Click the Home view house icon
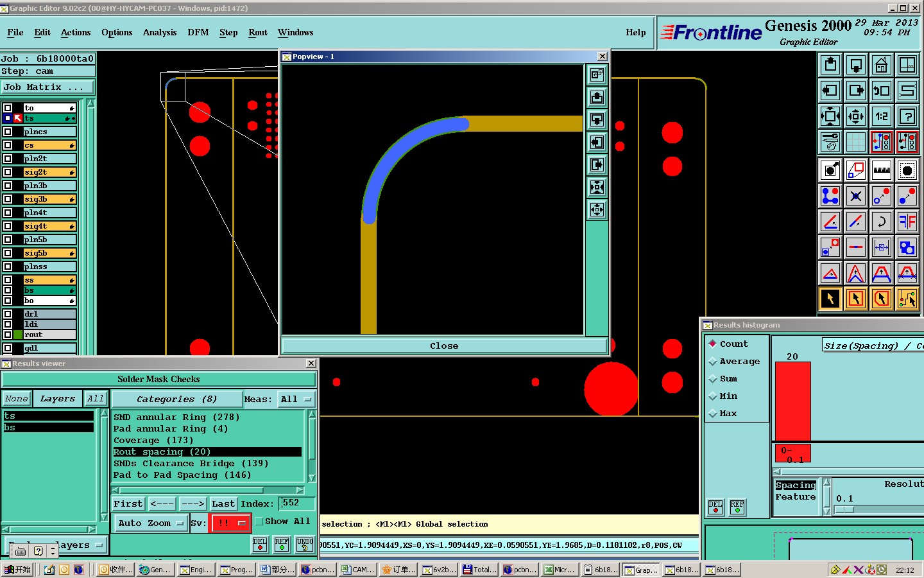This screenshot has height=578, width=924. click(881, 65)
